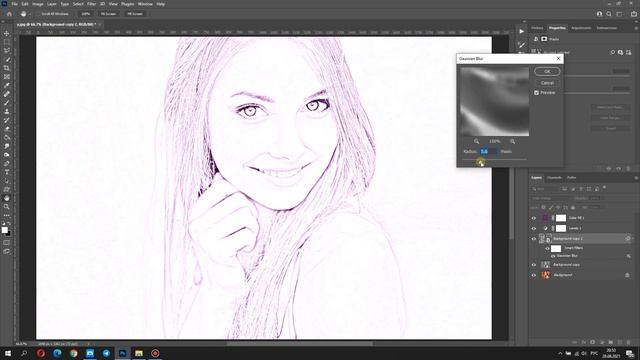The height and width of the screenshot is (360, 640).
Task: Click the Radius input field
Action: (x=488, y=151)
